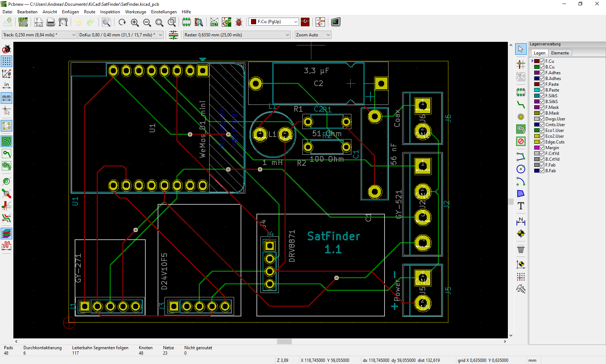Viewport: 606px width, 364px height.
Task: Open the Inspektion menu
Action: click(110, 12)
